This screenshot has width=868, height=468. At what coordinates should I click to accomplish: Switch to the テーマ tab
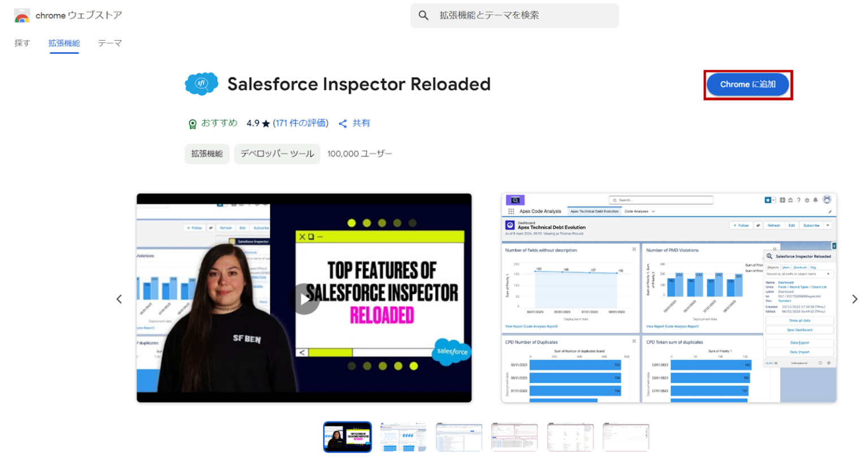[x=109, y=43]
